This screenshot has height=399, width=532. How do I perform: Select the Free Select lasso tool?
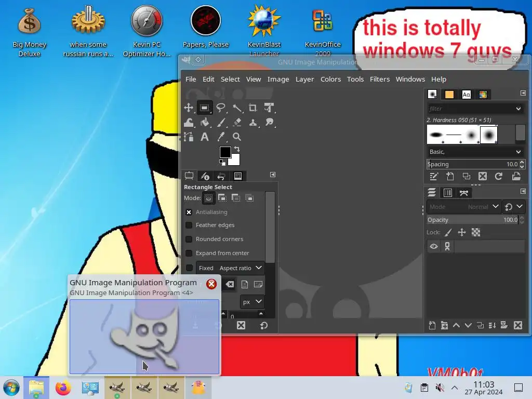(x=221, y=108)
